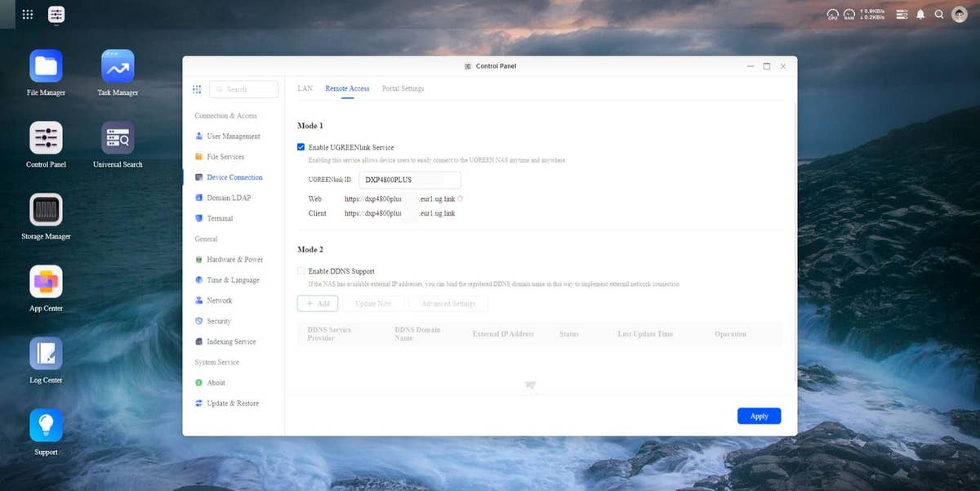
Task: Open File Manager from the desktop
Action: coord(46,66)
